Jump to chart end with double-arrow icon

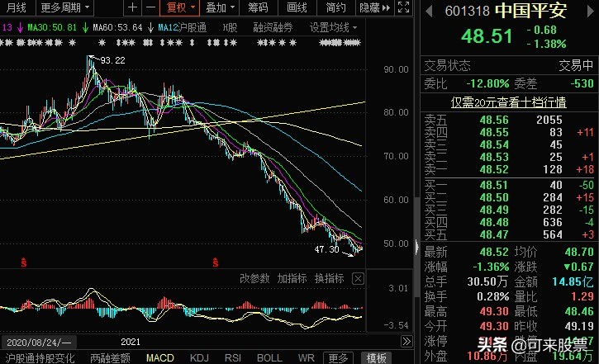click(406, 341)
